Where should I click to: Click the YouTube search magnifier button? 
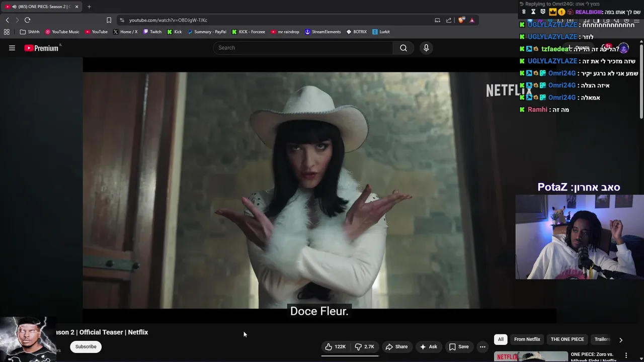(404, 48)
